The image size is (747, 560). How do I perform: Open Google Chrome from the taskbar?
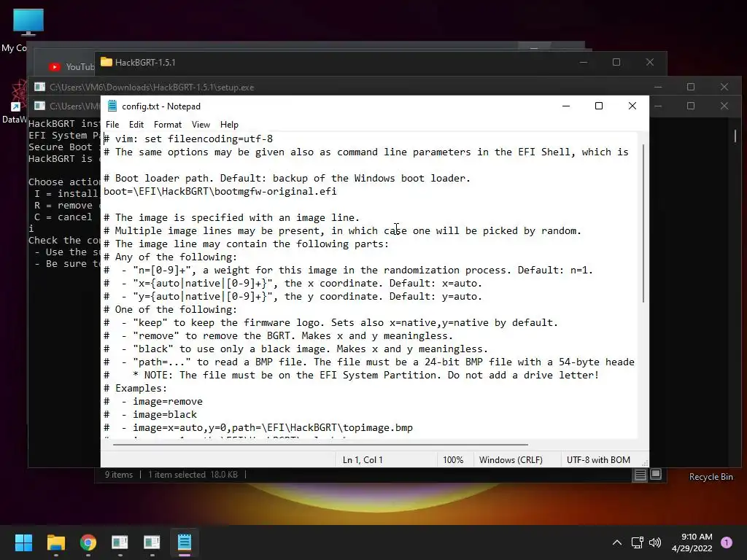pos(88,542)
